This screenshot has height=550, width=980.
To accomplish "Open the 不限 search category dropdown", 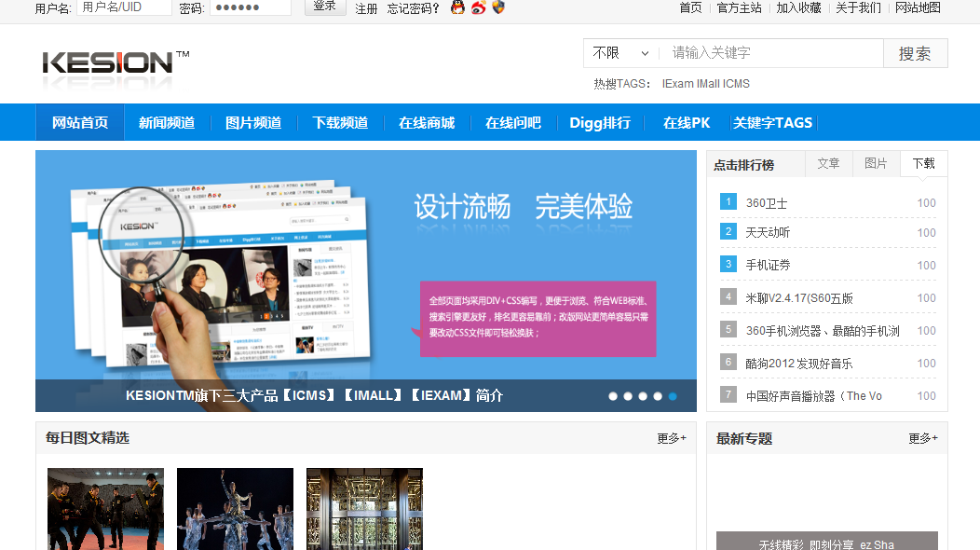I will [619, 53].
